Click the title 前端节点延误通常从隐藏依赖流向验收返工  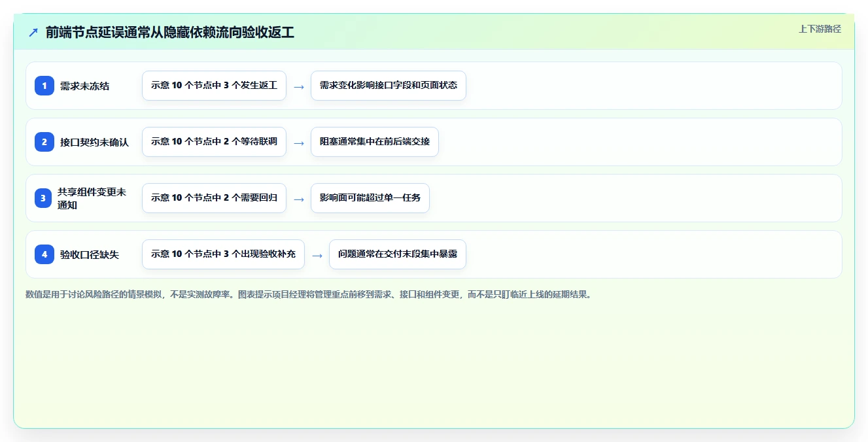170,33
